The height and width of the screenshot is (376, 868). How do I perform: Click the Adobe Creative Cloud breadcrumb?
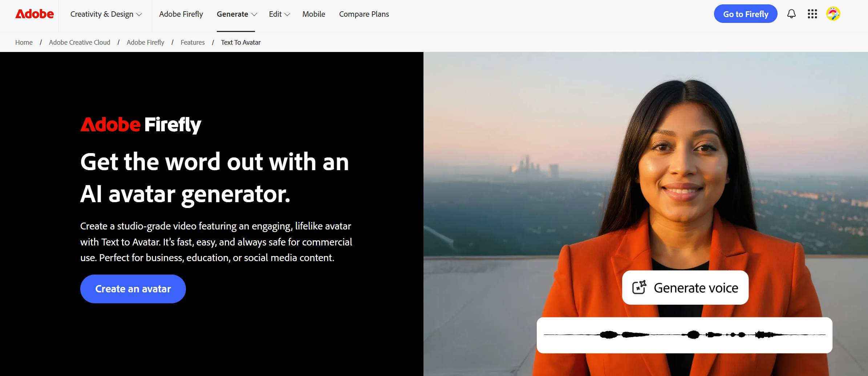click(x=80, y=42)
